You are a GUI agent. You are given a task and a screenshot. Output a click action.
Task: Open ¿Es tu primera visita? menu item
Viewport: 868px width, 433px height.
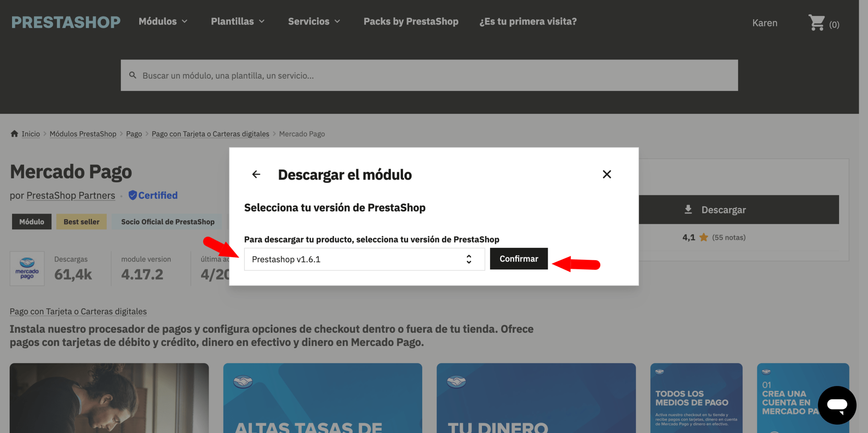[528, 21]
